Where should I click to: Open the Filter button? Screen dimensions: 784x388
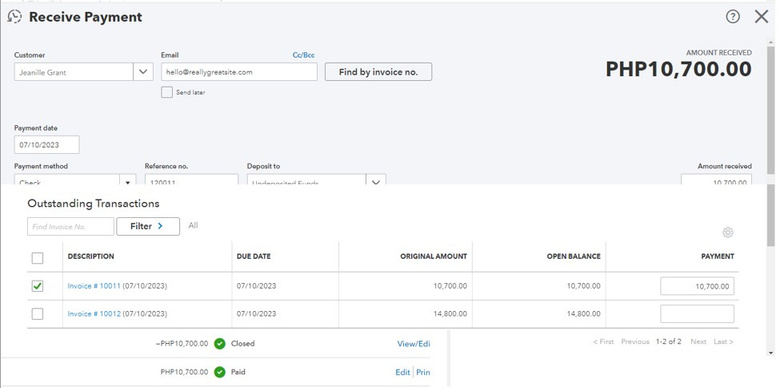pos(148,226)
